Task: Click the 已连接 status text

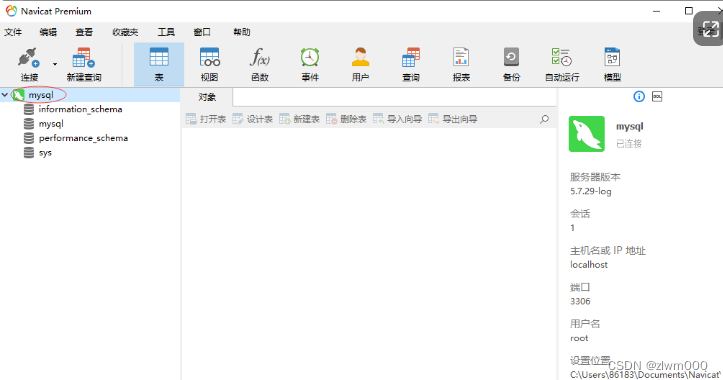Action: (x=629, y=144)
